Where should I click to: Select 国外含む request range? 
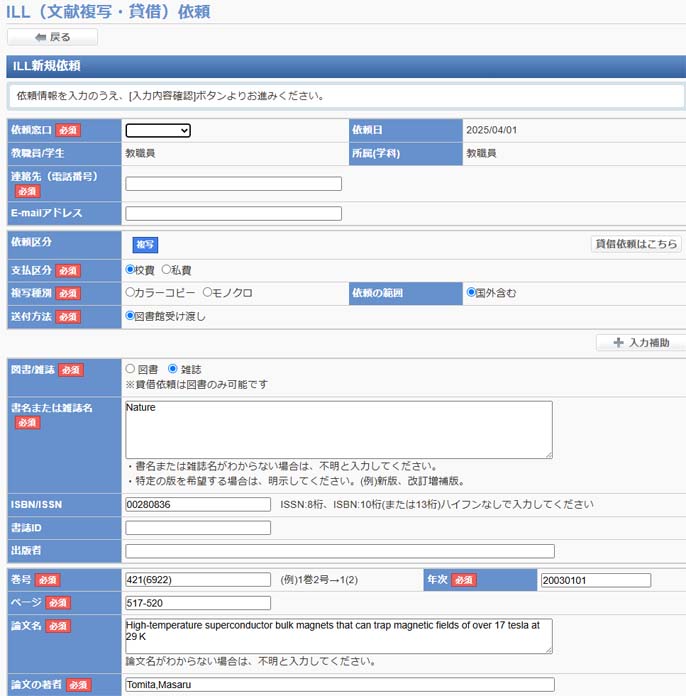pos(472,293)
